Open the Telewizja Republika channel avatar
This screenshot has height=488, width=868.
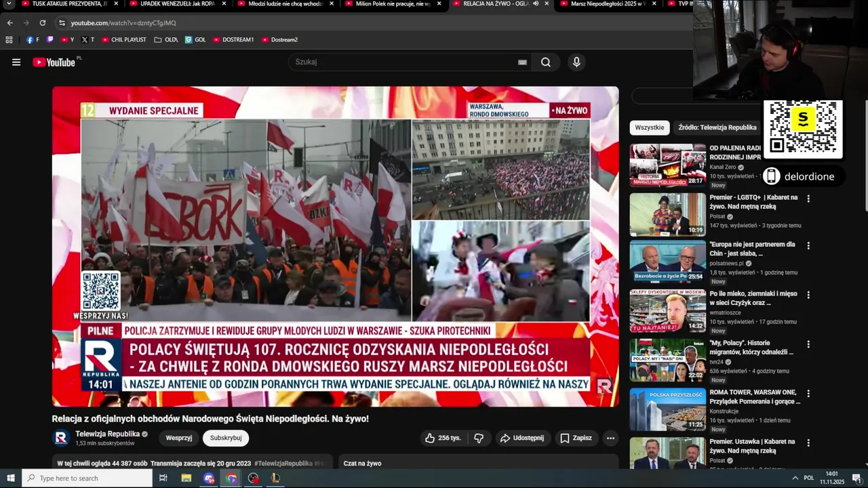click(x=61, y=438)
